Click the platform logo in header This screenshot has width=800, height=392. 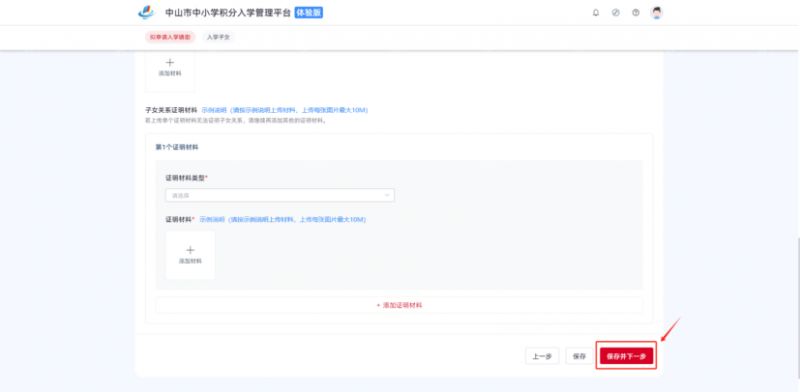(146, 12)
